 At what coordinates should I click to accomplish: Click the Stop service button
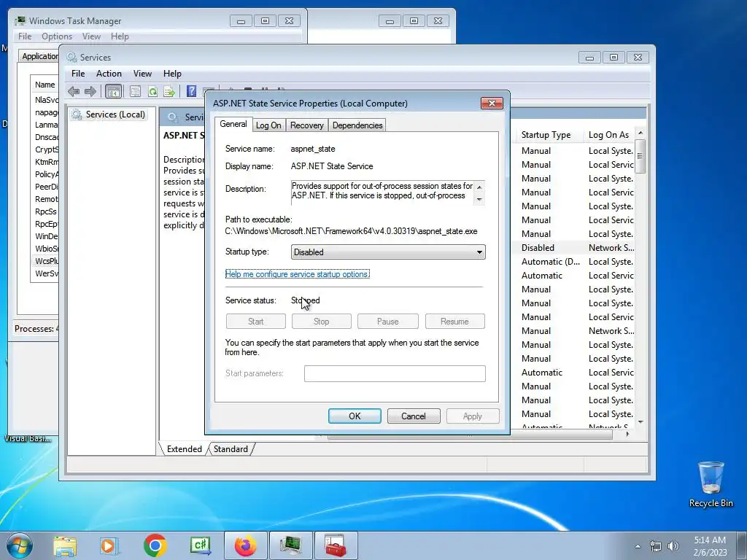(321, 322)
